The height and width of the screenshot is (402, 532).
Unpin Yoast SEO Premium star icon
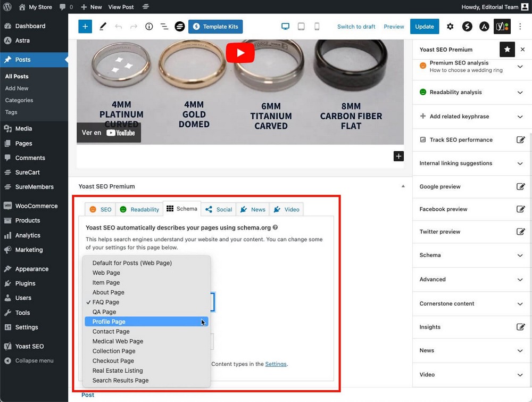(x=507, y=50)
